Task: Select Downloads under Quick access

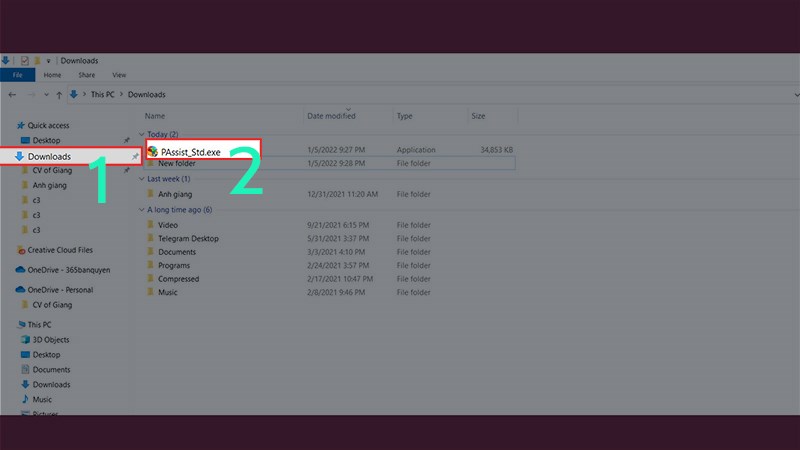Action: click(49, 157)
